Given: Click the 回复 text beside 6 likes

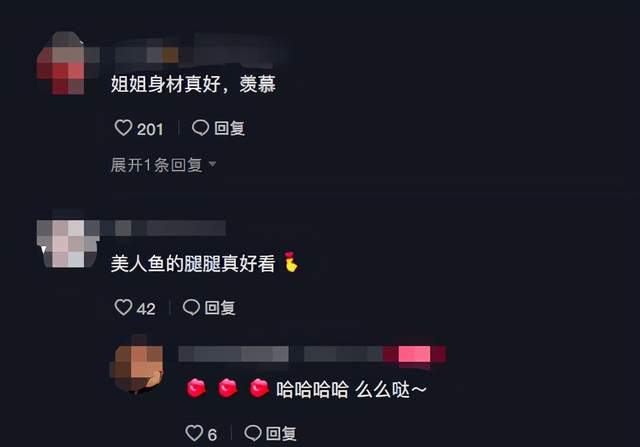Looking at the screenshot, I should tap(281, 433).
